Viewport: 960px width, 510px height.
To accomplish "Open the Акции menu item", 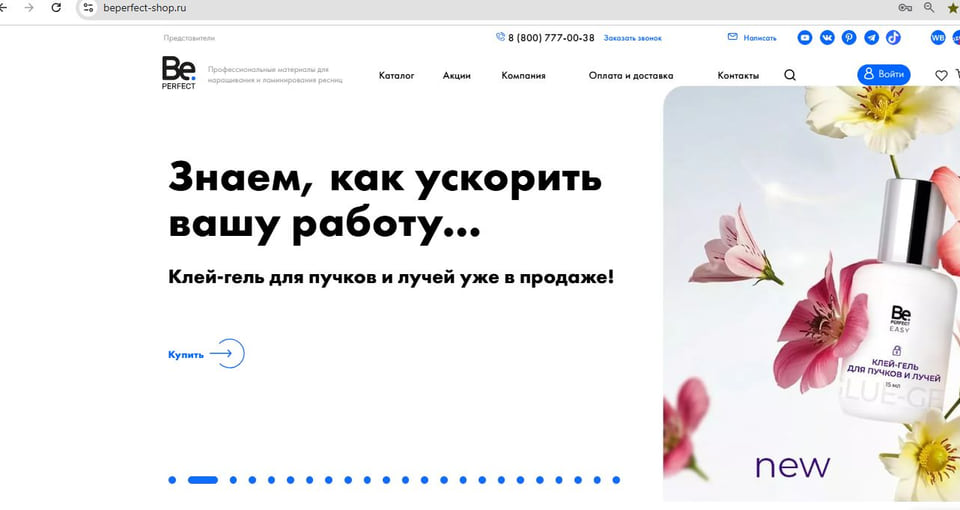I will 457,76.
